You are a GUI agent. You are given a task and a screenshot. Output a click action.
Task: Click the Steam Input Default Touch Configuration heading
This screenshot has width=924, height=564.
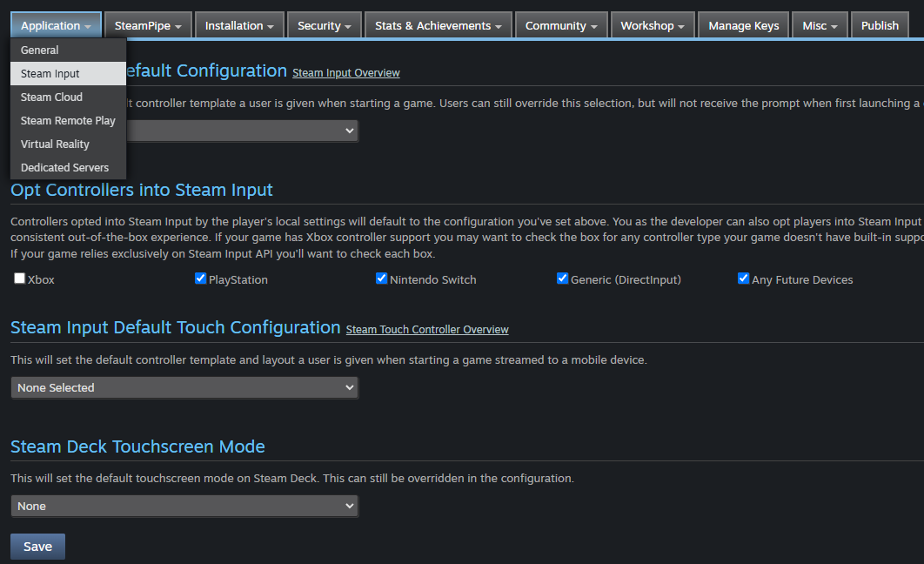tap(176, 327)
